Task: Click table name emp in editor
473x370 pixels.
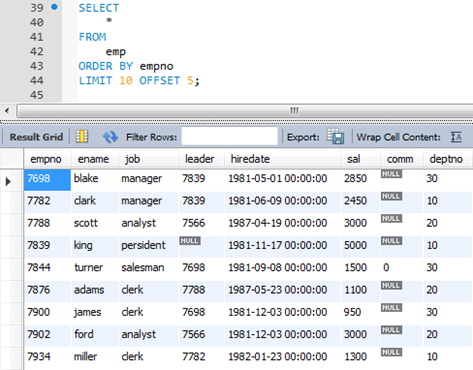Action: pos(116,52)
